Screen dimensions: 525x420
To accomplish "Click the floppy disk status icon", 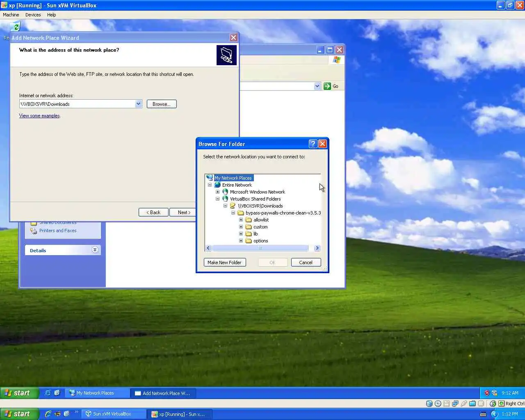I will tap(447, 404).
